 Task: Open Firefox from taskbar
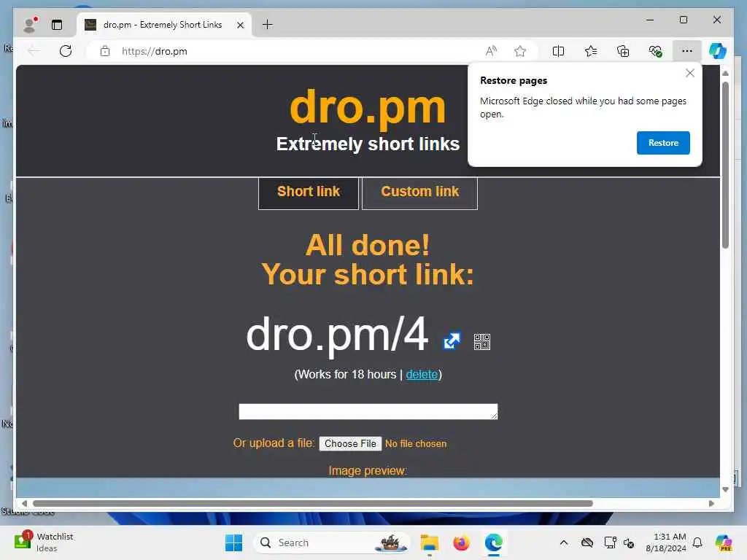(461, 542)
